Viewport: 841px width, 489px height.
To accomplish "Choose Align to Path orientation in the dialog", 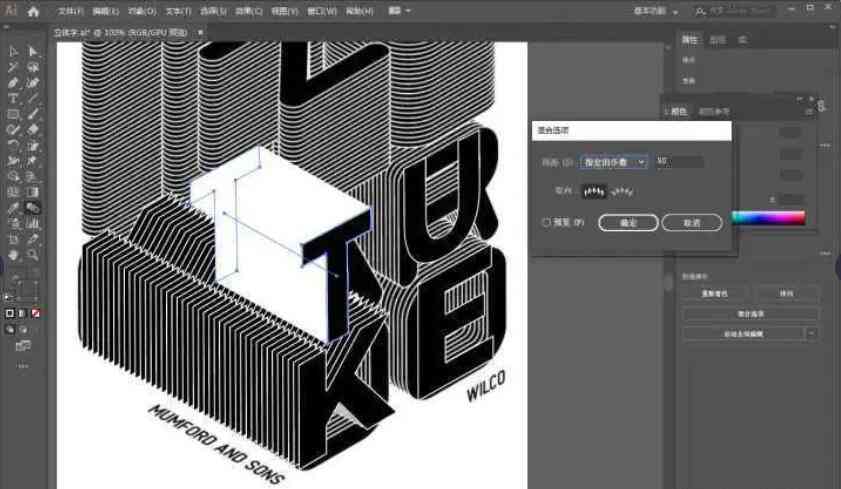I will tap(622, 191).
